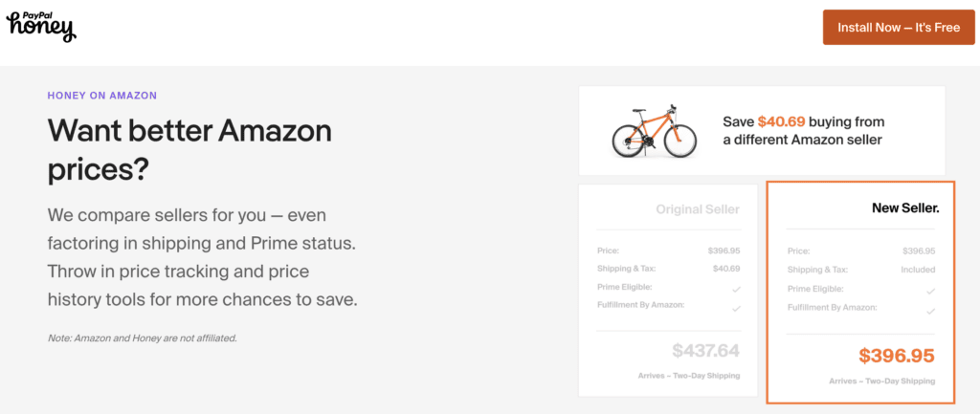980x414 pixels.
Task: Click the 'Included' shipping value for New Seller
Action: tap(917, 270)
